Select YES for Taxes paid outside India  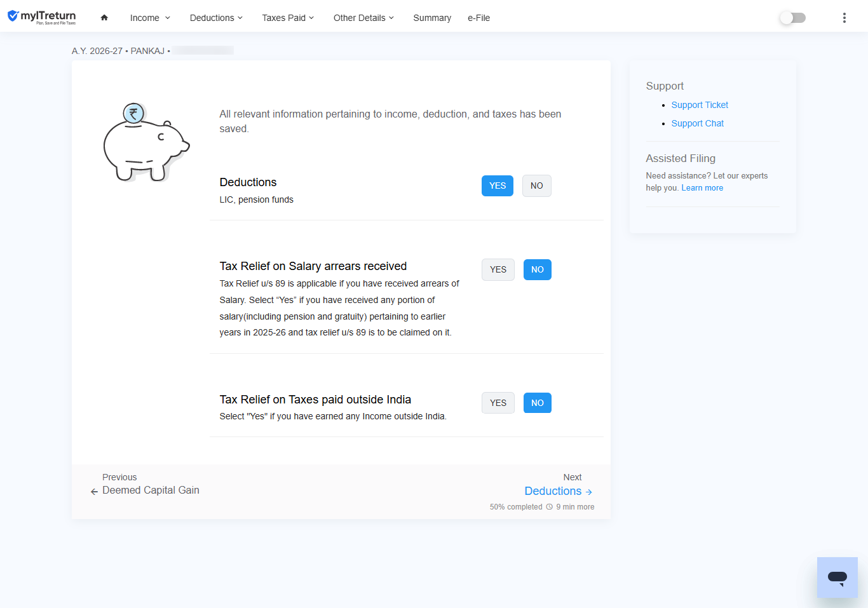pyautogui.click(x=498, y=403)
